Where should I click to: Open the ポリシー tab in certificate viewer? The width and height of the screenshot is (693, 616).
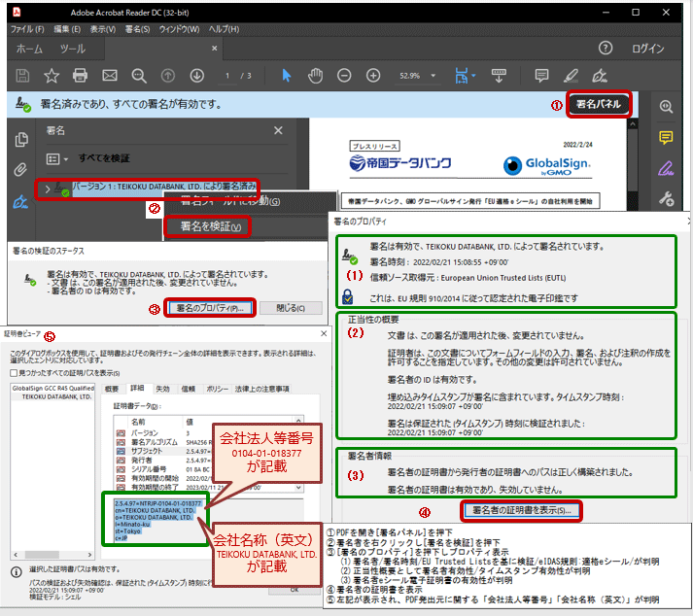pyautogui.click(x=217, y=389)
